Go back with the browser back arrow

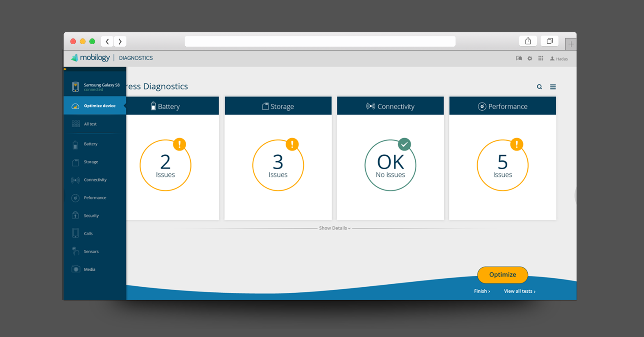click(107, 41)
